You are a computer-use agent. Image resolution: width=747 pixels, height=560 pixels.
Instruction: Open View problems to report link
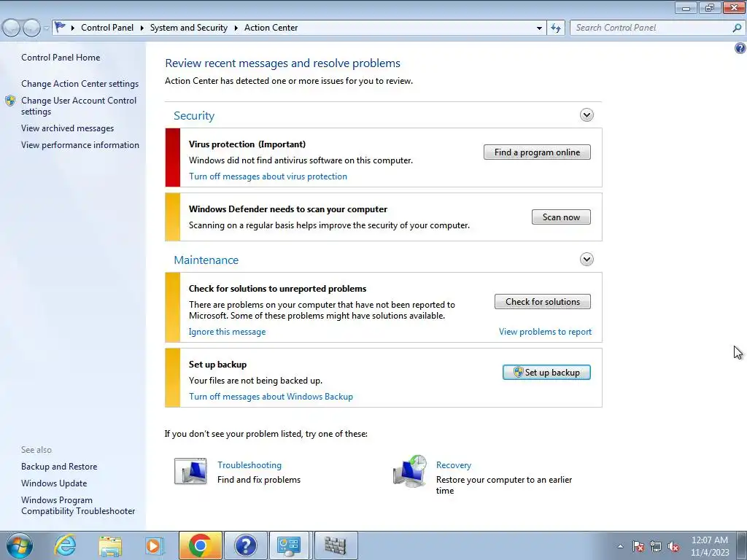pos(545,332)
